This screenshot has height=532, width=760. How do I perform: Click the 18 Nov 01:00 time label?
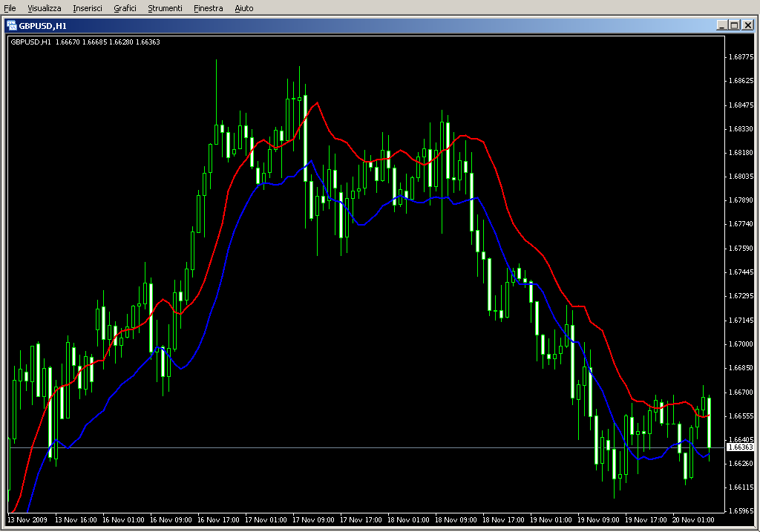coord(408,520)
